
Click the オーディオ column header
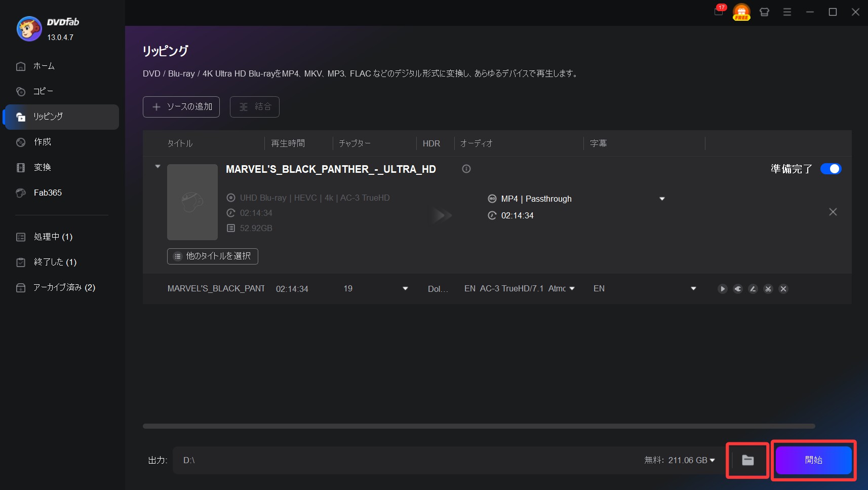tap(476, 143)
